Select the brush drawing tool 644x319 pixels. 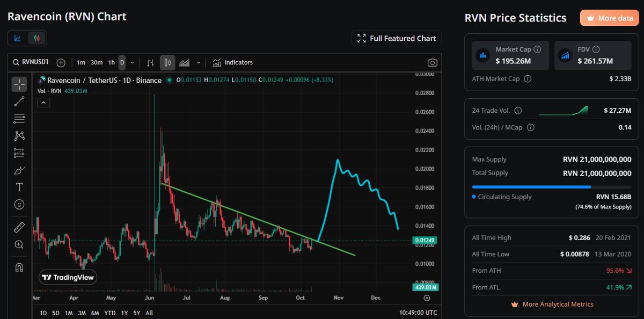(x=19, y=170)
